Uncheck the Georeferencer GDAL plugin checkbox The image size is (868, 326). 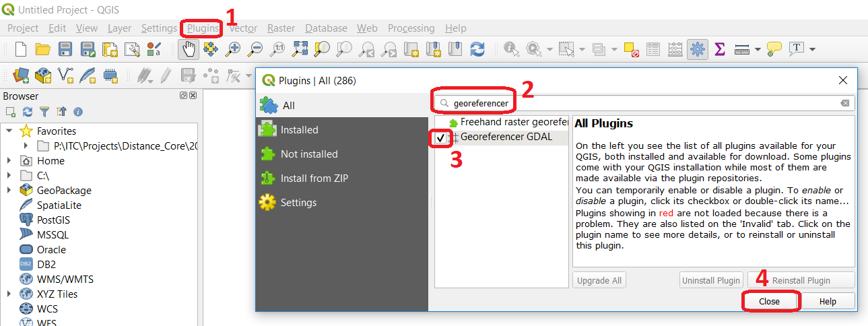click(x=441, y=137)
